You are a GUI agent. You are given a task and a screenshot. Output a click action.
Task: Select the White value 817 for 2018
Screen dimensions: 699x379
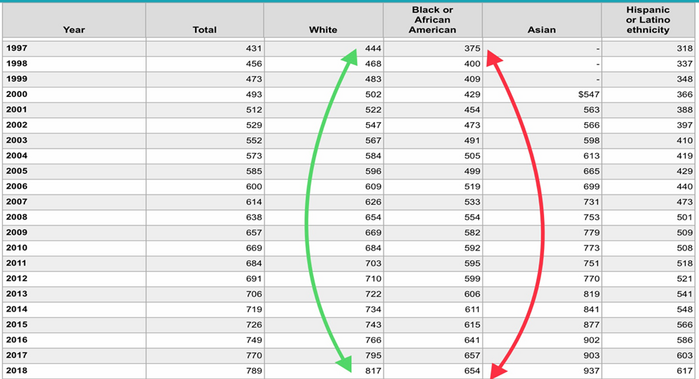(x=373, y=371)
